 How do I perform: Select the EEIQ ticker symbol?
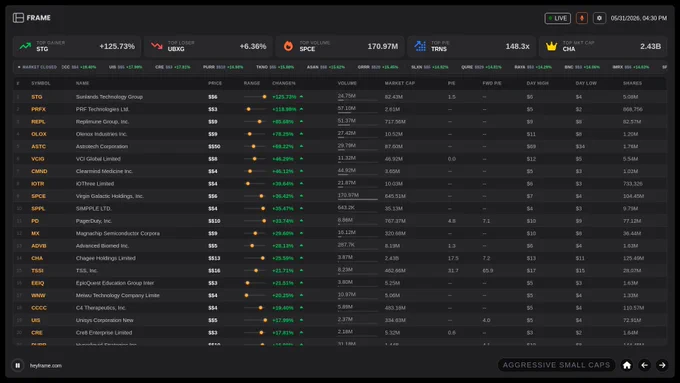point(38,283)
